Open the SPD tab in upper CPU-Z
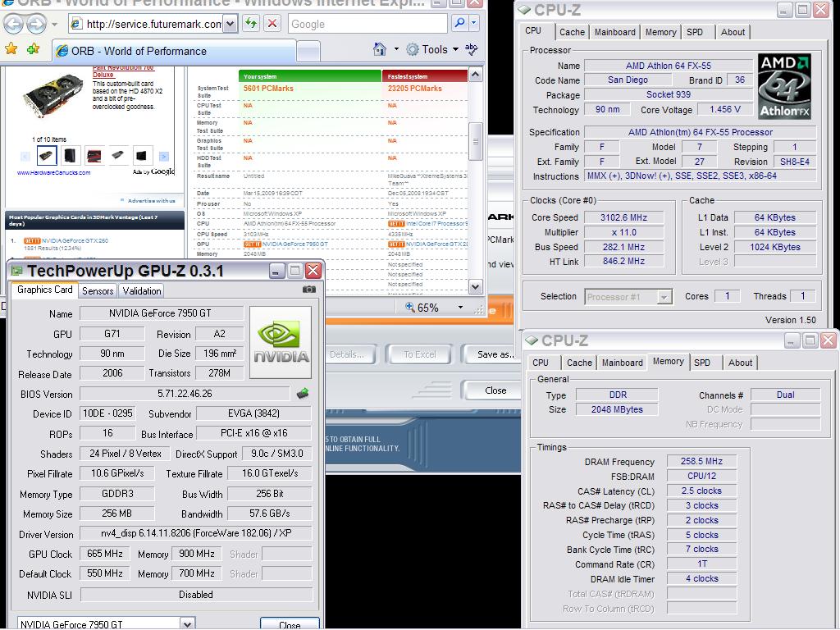 (695, 32)
